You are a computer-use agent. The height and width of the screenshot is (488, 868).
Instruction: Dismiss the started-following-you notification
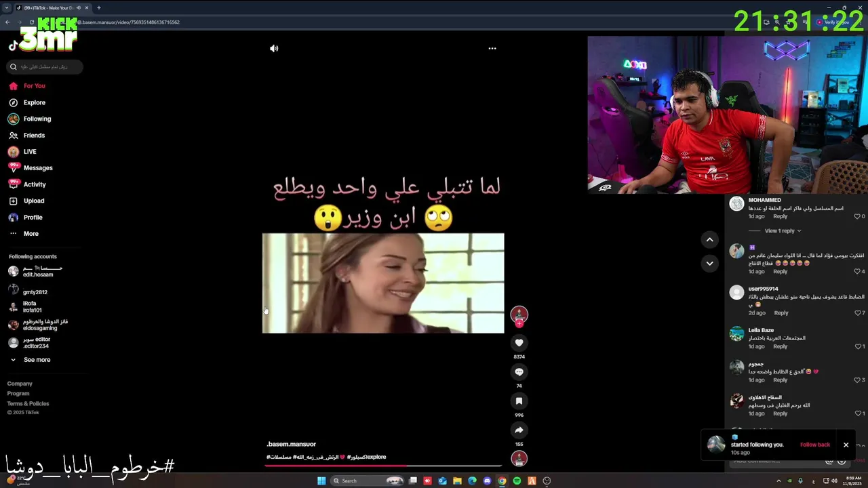pyautogui.click(x=846, y=445)
